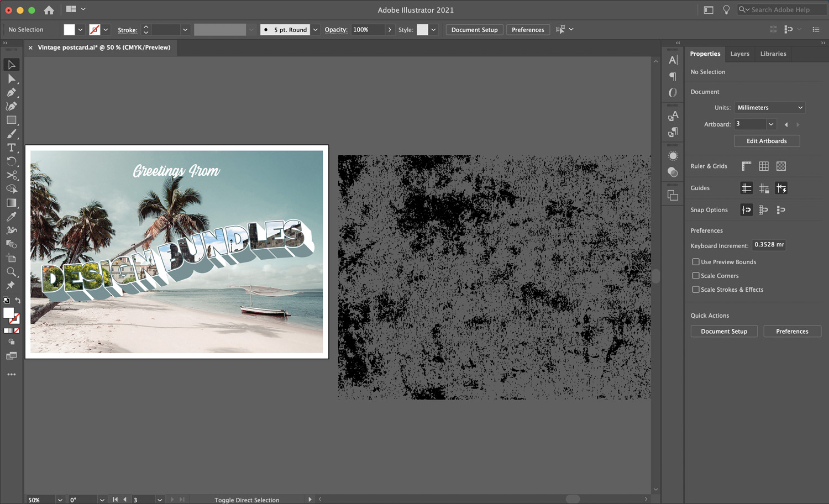Click Document Setup in control bar
This screenshot has height=504, width=829.
pyautogui.click(x=474, y=30)
